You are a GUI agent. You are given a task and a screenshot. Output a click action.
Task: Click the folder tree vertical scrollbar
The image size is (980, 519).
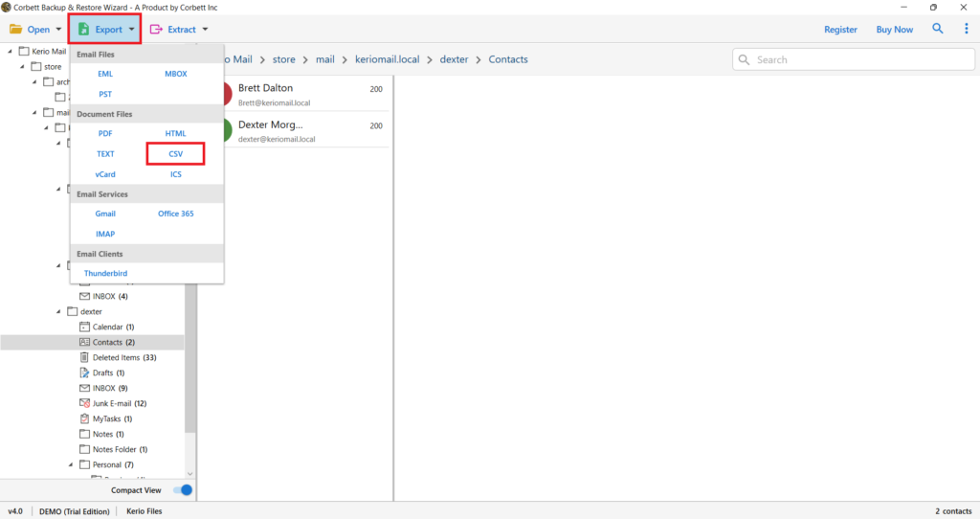tap(190, 359)
